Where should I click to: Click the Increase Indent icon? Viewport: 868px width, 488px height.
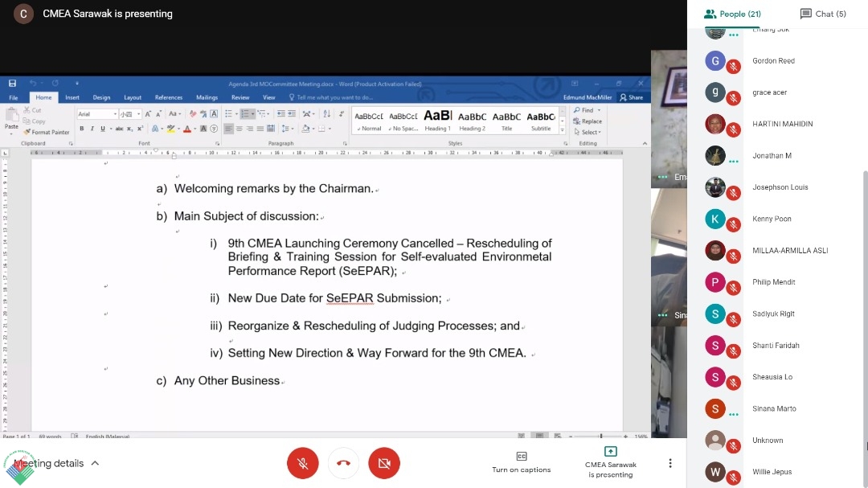(x=292, y=113)
